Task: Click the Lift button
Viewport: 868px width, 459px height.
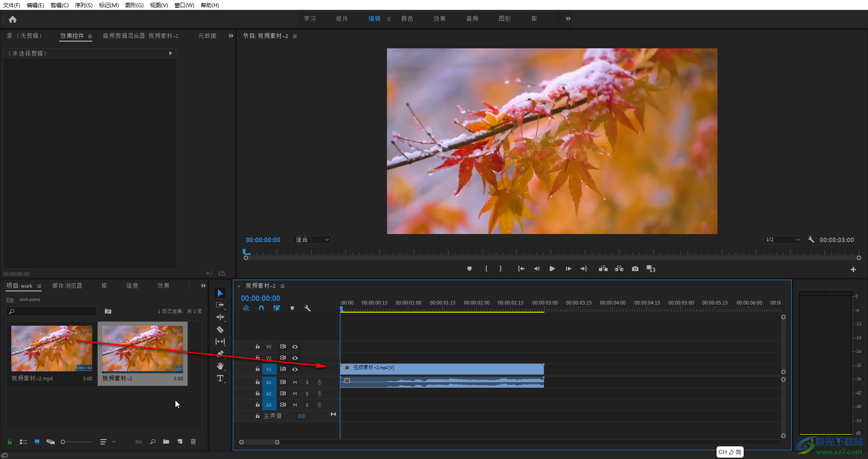Action: [603, 269]
